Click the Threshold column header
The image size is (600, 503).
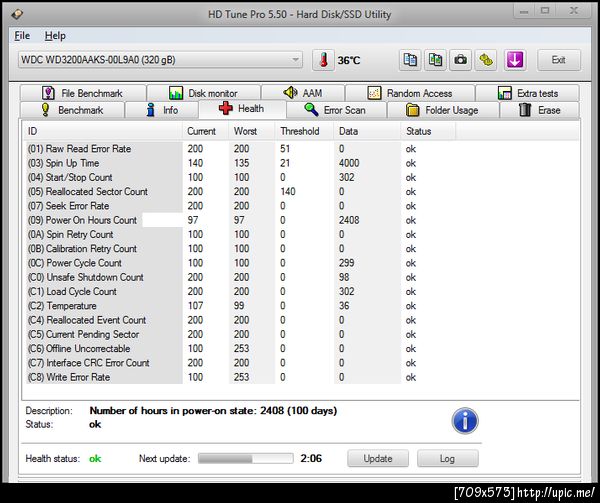304,131
